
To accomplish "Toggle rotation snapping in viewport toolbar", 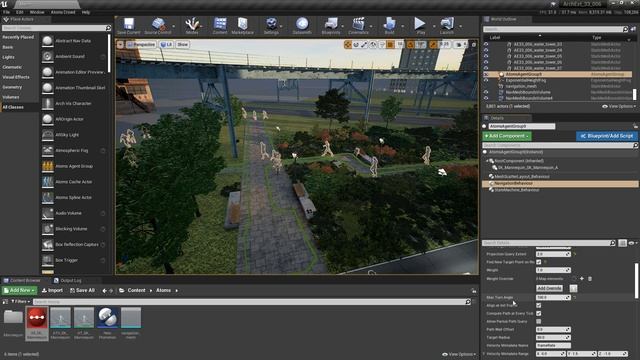I will click(411, 44).
